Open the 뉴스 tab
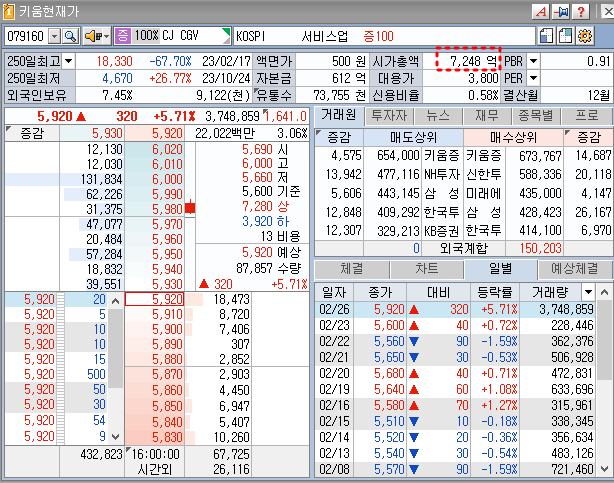This screenshot has width=614, height=483. (x=438, y=116)
